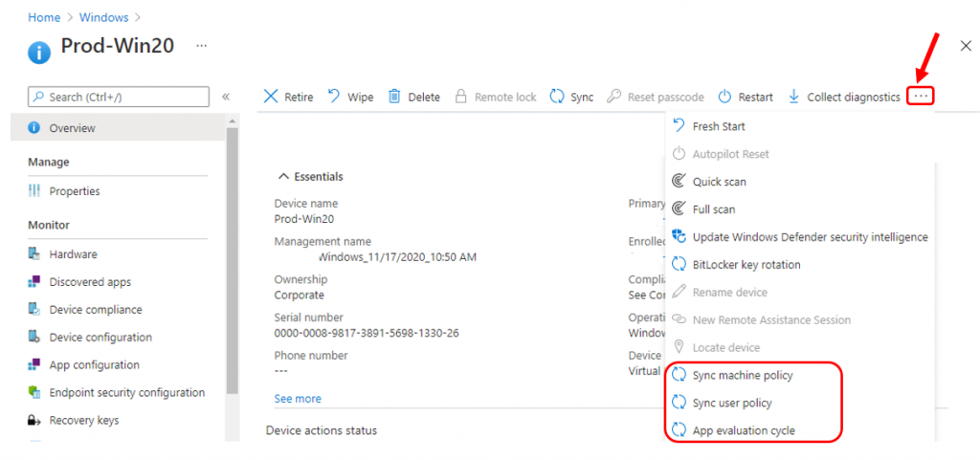Click the Overview info icon in sidebar
Viewport: 980px width, 460px height.
[x=34, y=128]
